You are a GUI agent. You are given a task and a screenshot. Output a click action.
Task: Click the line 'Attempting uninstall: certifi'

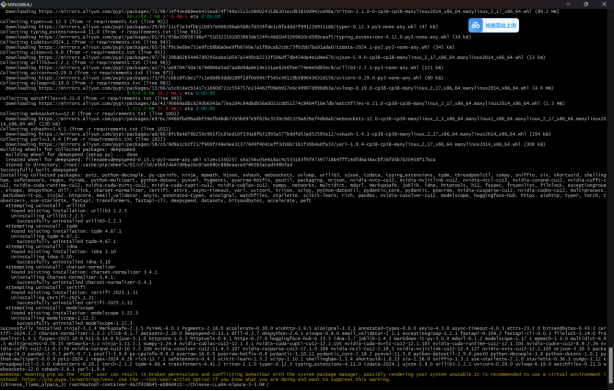click(45, 287)
